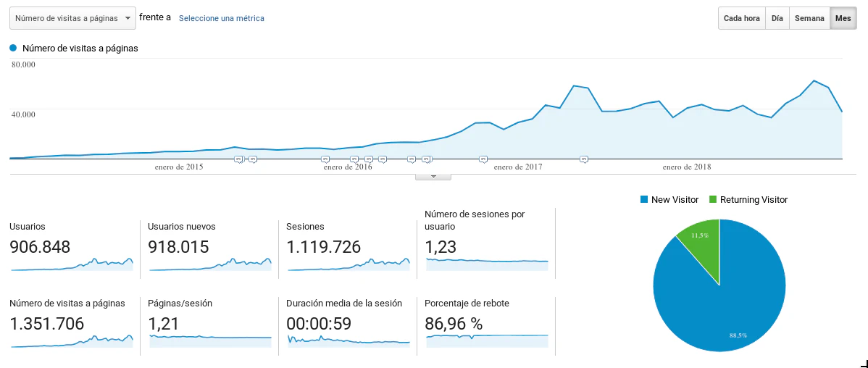The height and width of the screenshot is (368, 868).
Task: Click the first annotation icon after enero de 2015
Action: pyautogui.click(x=238, y=159)
